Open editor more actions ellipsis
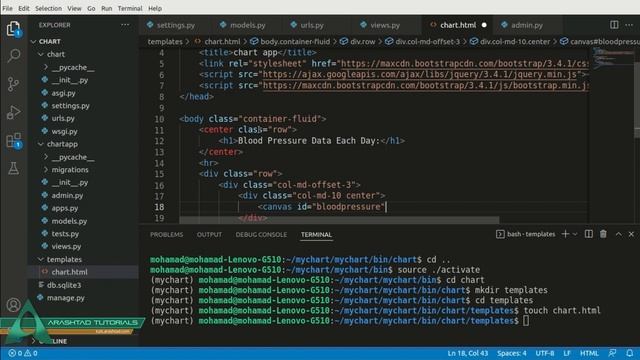This screenshot has width=640, height=360. 629,25
